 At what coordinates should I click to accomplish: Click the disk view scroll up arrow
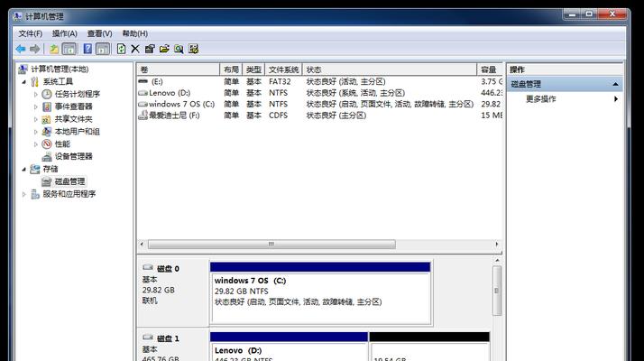(x=497, y=260)
